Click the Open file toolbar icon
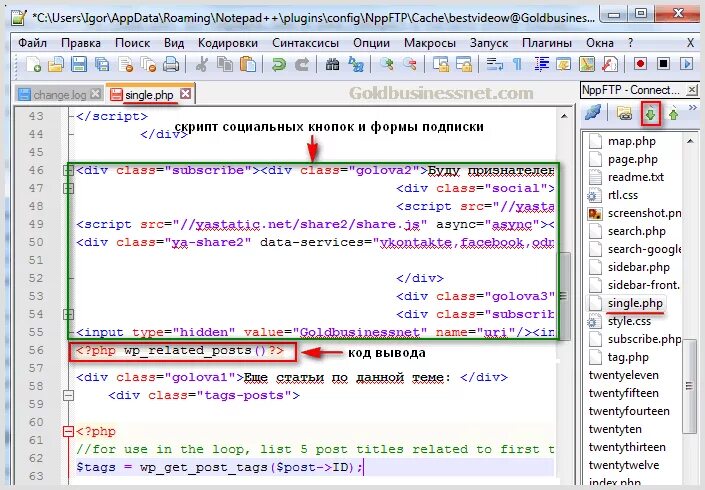This screenshot has height=490, width=705. pyautogui.click(x=56, y=64)
